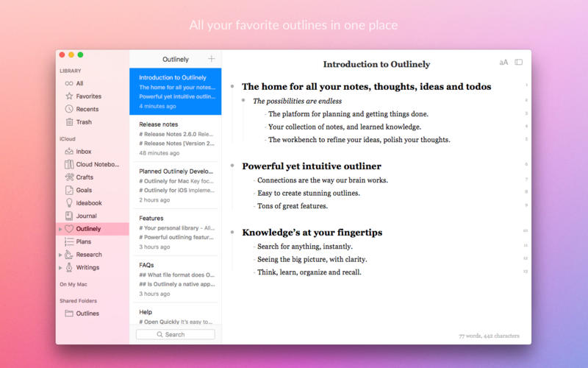Select the Journal folder label
Screen dimensions: 588x368
[x=86, y=216]
